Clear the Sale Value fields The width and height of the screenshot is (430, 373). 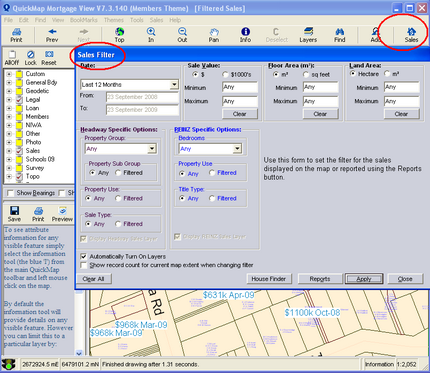click(x=240, y=114)
